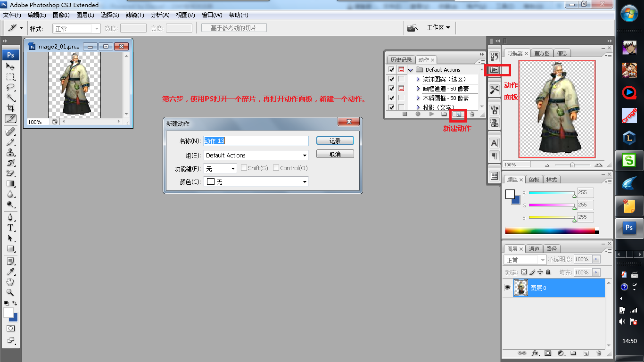Add a layer style with the fx icon
Viewport: 644px width, 362px height.
[x=535, y=353]
